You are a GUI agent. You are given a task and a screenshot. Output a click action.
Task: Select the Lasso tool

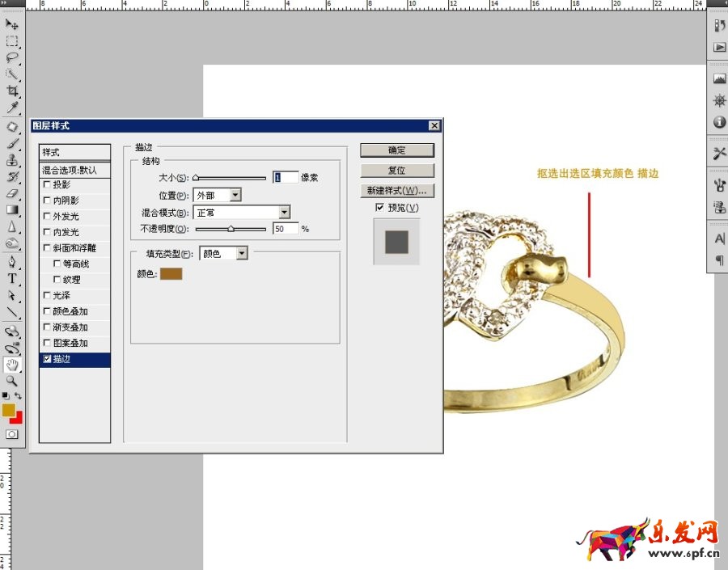click(12, 57)
